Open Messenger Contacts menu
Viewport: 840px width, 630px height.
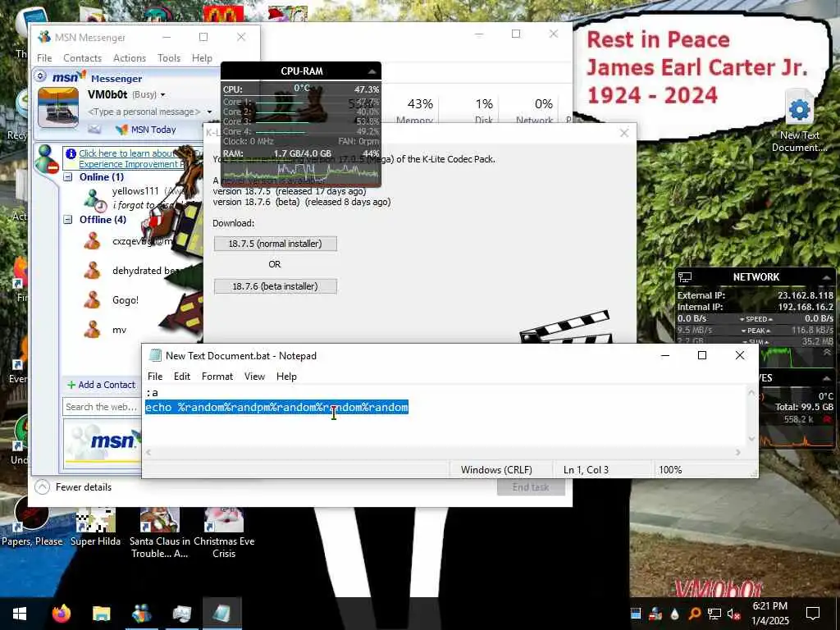(x=83, y=58)
